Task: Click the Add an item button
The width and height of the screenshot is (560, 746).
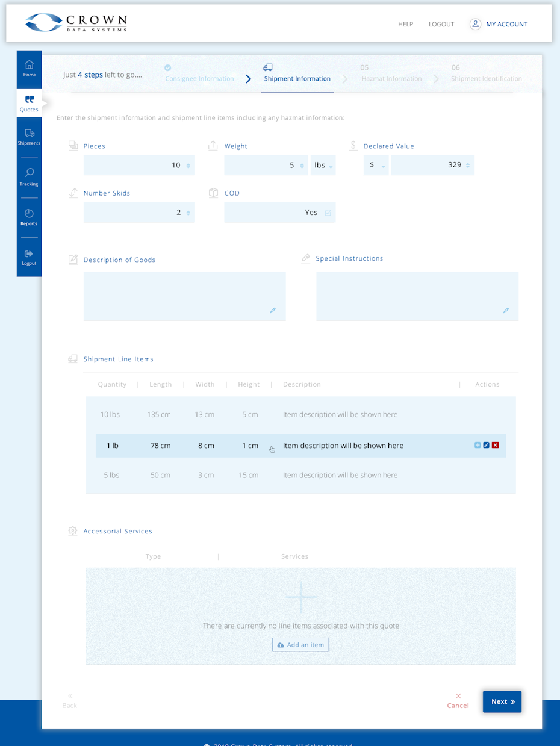Action: coord(300,645)
